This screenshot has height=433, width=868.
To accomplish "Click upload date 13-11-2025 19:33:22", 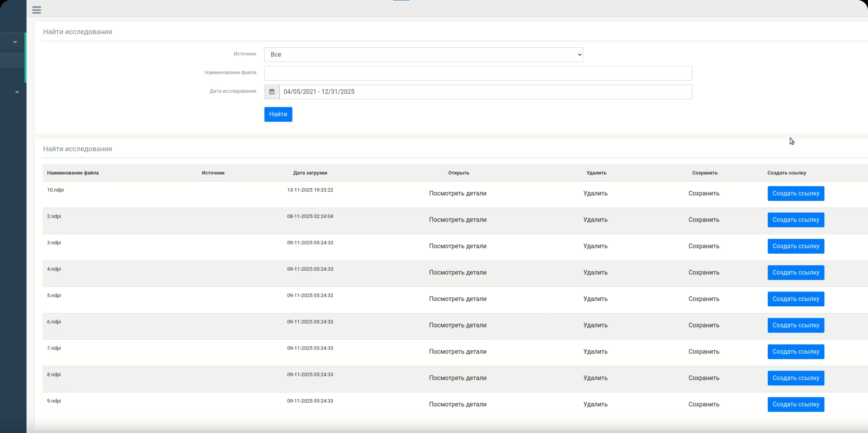I will (310, 190).
